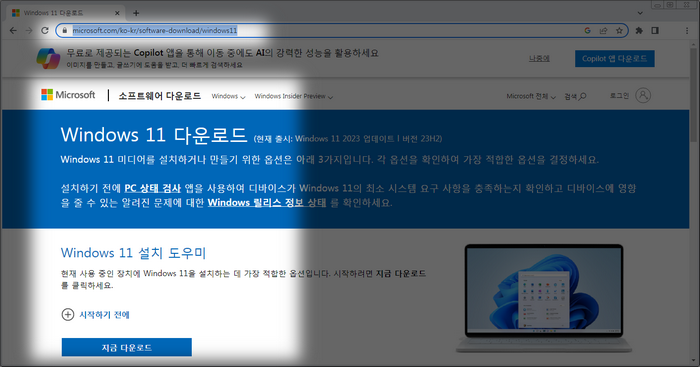This screenshot has height=367, width=700.
Task: Open the tab search chevron
Action: 640,13
